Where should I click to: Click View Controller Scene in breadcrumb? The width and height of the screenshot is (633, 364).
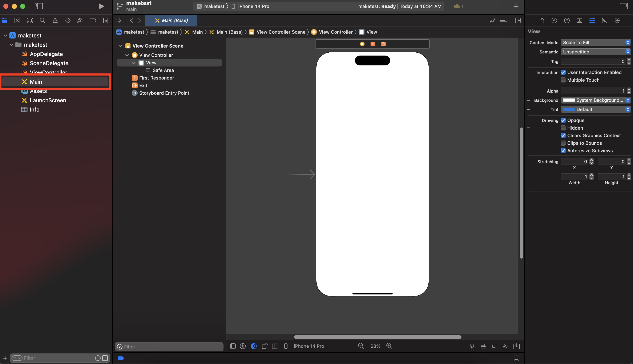(x=281, y=32)
